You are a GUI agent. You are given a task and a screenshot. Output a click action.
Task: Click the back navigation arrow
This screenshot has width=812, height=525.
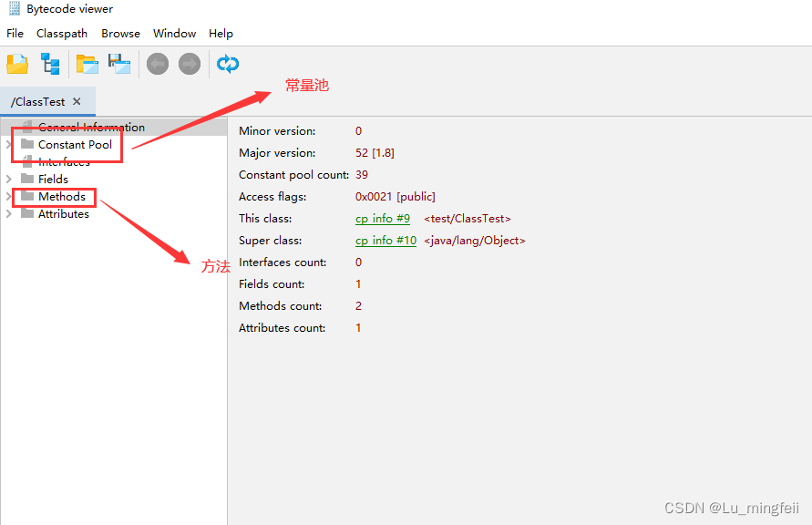(x=157, y=63)
